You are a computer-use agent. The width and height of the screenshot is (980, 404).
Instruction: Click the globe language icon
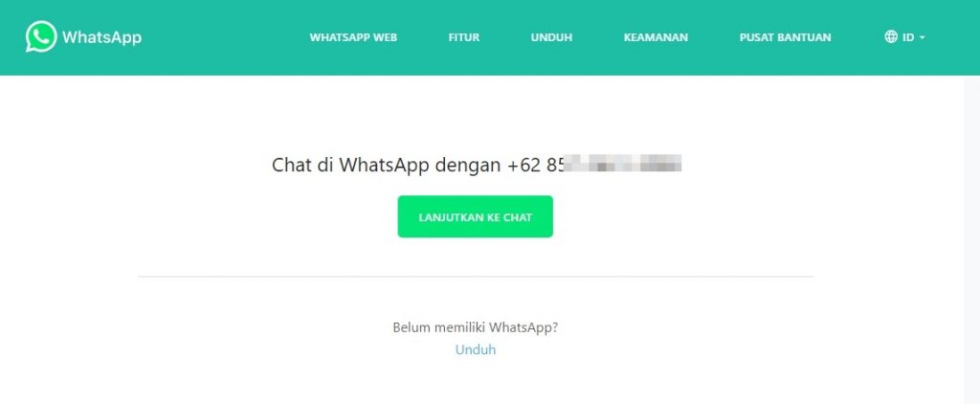891,37
